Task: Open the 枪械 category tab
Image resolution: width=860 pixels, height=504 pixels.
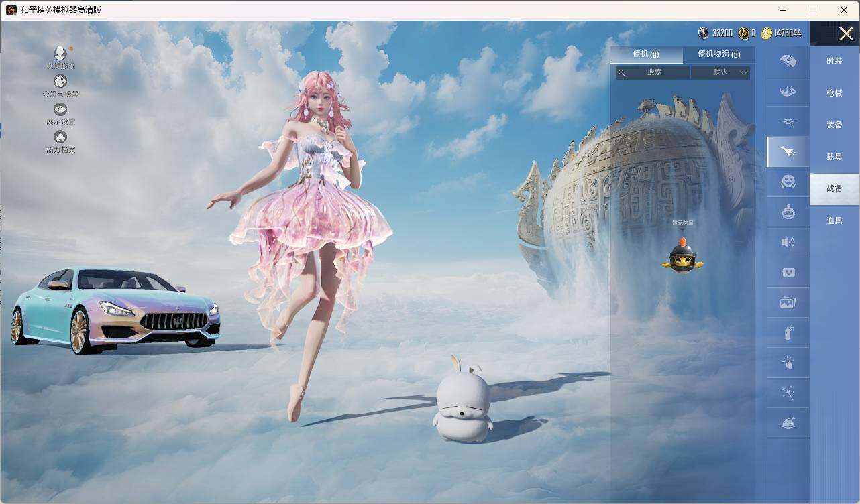Action: tap(835, 93)
